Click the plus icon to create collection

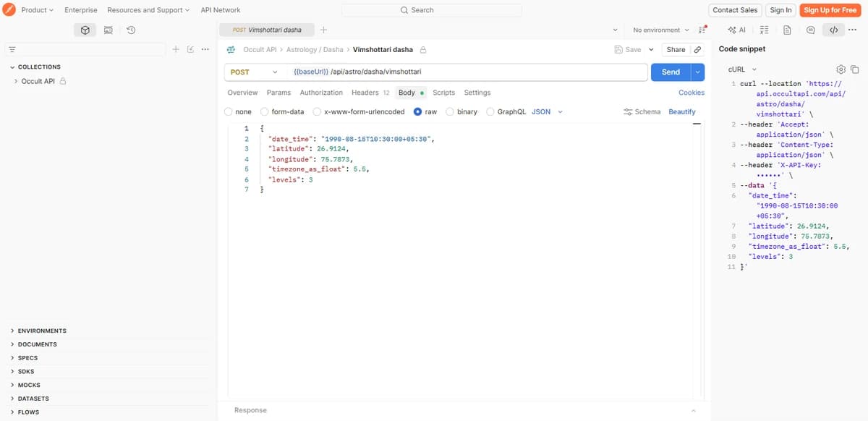click(x=176, y=49)
